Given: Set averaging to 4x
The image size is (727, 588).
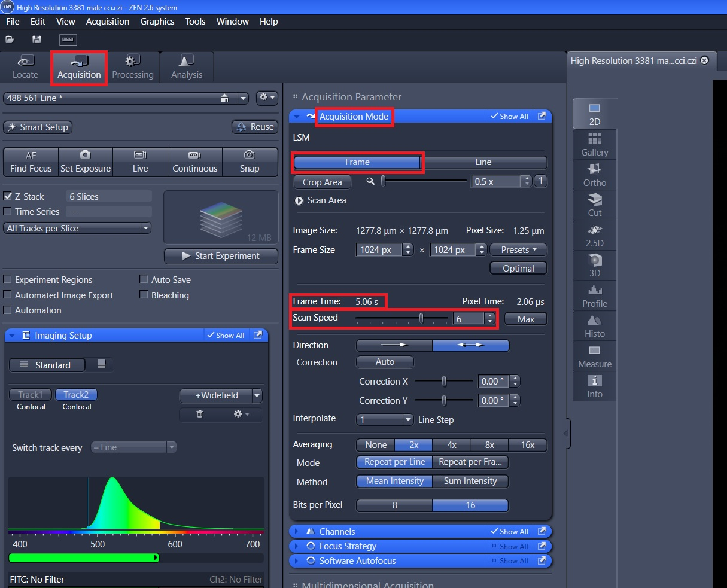Looking at the screenshot, I should [x=452, y=445].
